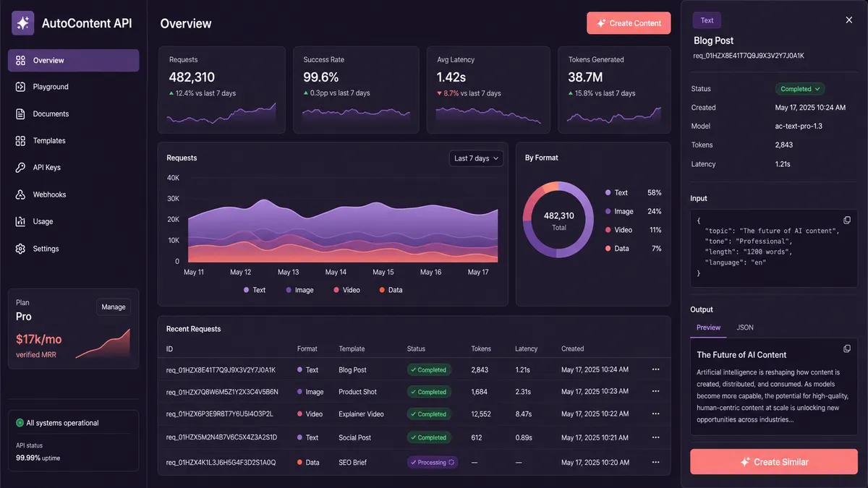Sort by the Status column header
868x488 pixels.
pos(417,348)
